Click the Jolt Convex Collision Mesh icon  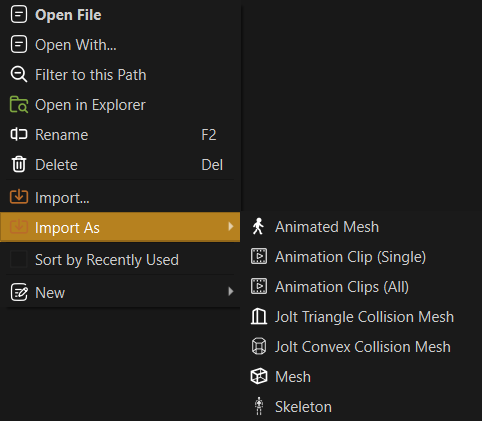pyautogui.click(x=259, y=346)
